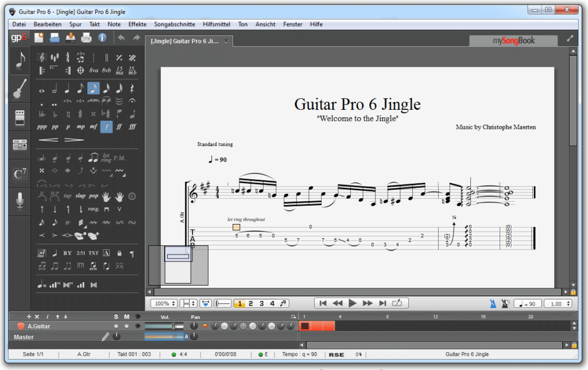This screenshot has height=370, width=588.
Task: Toggle loop playback button
Action: click(x=397, y=303)
